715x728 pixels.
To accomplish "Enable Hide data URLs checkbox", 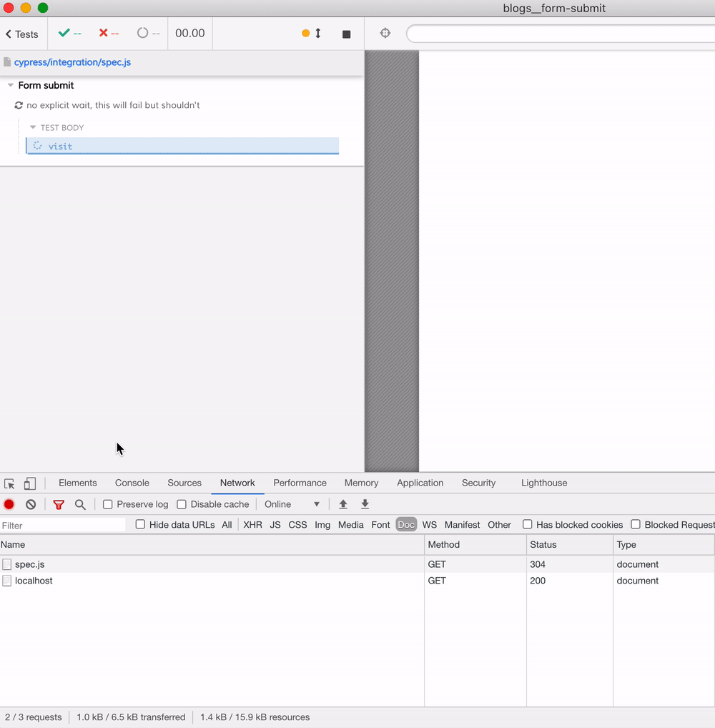I will 141,524.
